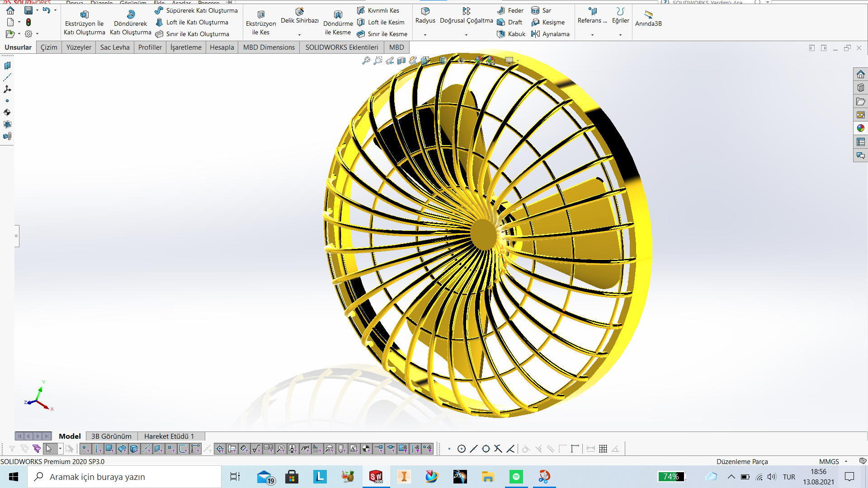
Task: Click the Previous View icon
Action: pos(390,61)
